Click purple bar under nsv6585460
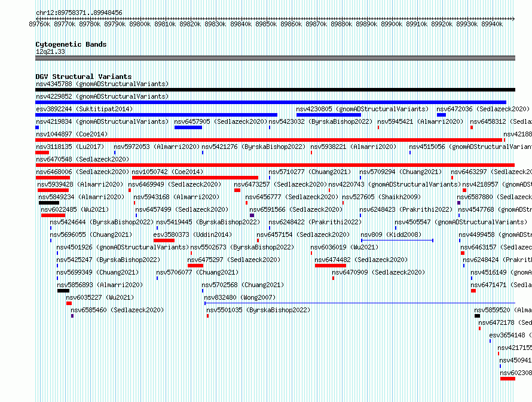532x402 pixels. (x=72, y=316)
